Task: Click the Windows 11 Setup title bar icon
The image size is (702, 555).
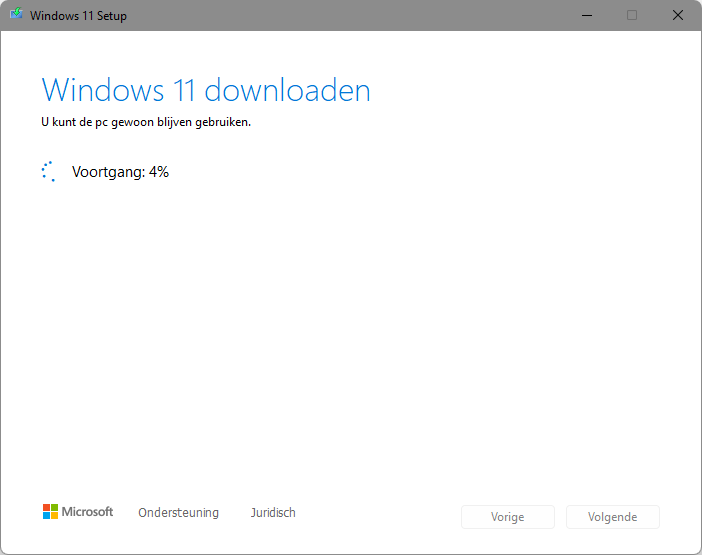Action: click(x=16, y=14)
